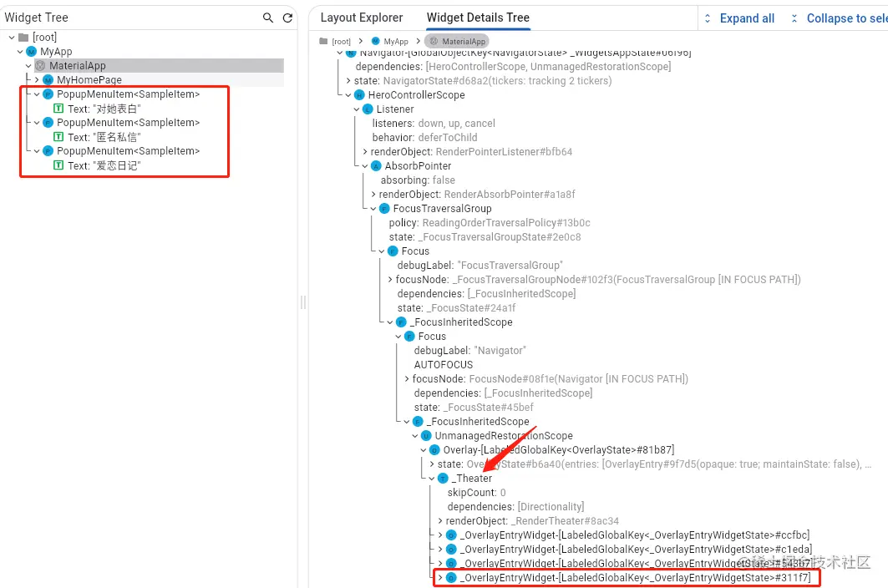The height and width of the screenshot is (588, 888).
Task: Select the UnmanagedRestorationScope row
Action: [x=497, y=436]
